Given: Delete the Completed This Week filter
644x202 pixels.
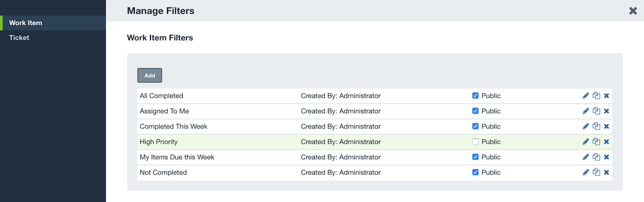Looking at the screenshot, I should tap(606, 126).
